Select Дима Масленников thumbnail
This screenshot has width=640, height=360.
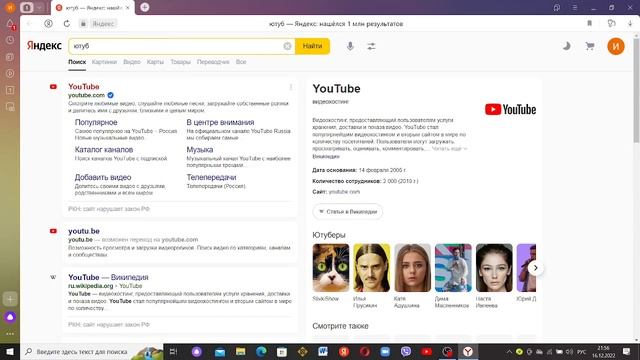453,268
